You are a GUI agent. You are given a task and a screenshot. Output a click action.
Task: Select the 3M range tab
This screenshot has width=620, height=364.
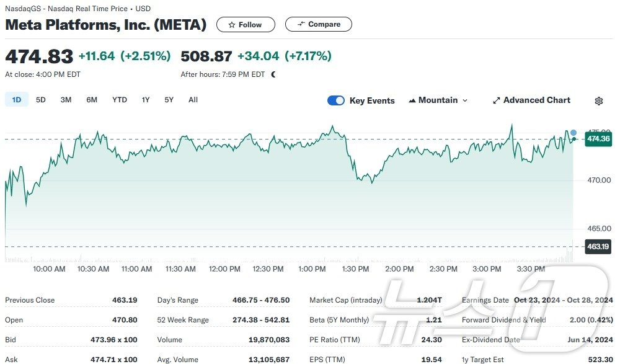click(x=66, y=100)
